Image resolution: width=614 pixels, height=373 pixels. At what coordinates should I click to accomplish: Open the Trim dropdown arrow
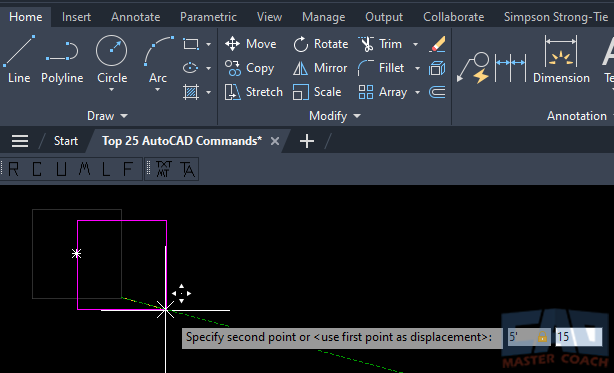click(415, 44)
